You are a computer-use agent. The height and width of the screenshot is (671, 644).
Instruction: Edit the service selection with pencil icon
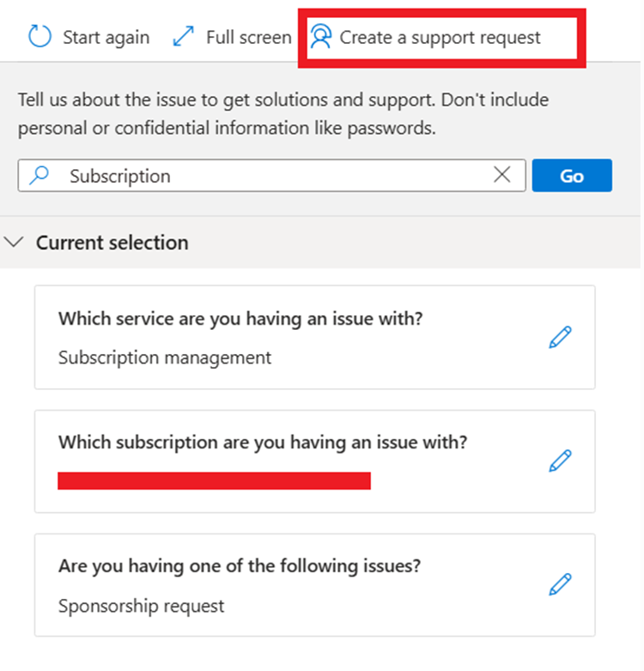coord(560,338)
